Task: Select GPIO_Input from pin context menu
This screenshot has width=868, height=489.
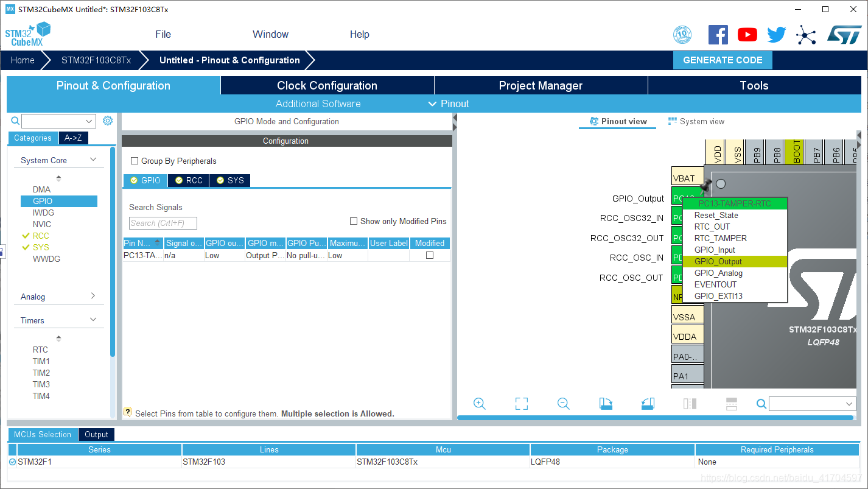Action: coord(715,250)
